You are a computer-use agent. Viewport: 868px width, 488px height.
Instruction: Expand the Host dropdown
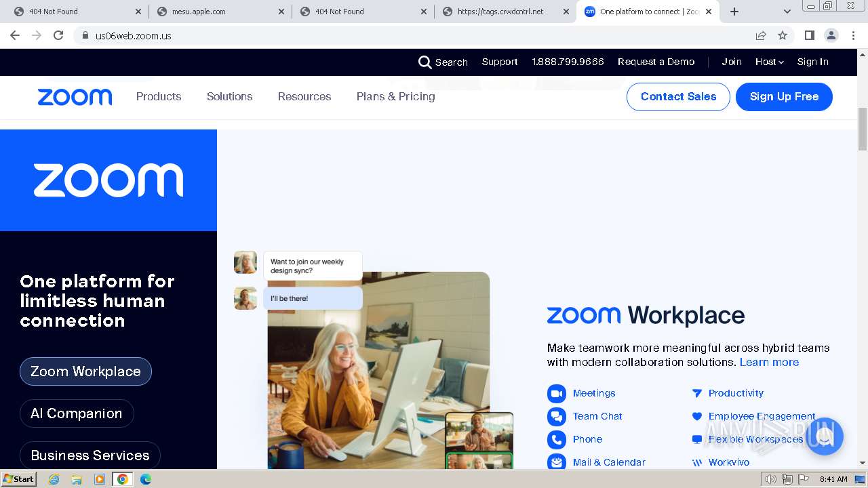[x=770, y=62]
